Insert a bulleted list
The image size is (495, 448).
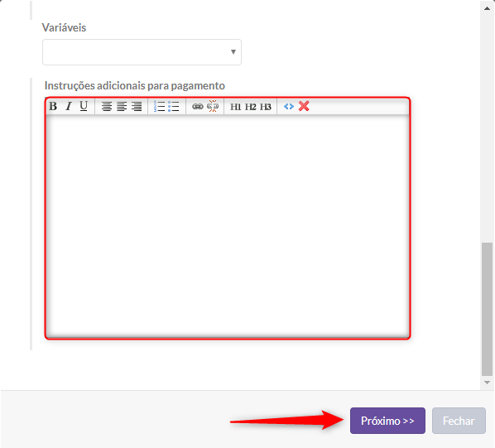pos(174,106)
